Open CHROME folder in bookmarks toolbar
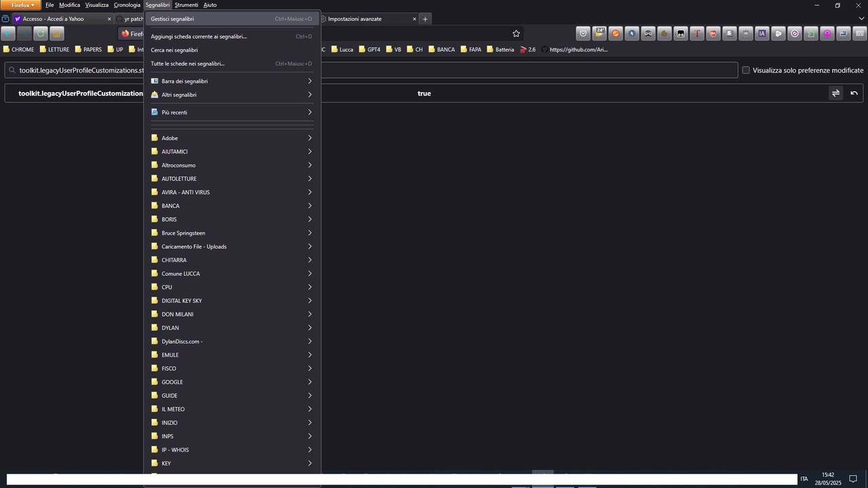The image size is (868, 488). coord(18,49)
